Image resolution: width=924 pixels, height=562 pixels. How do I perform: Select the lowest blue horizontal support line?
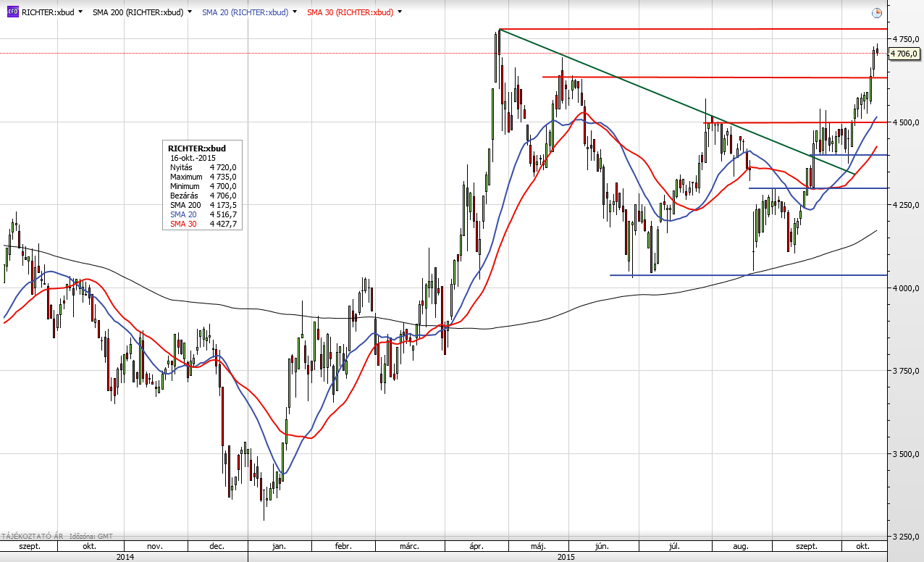click(x=749, y=275)
